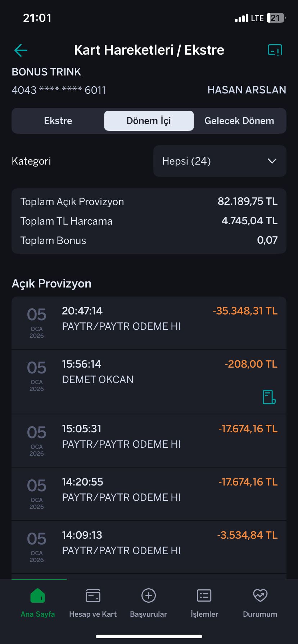
Task: Expand the Kategori Hepsi (24) dropdown
Action: click(220, 161)
